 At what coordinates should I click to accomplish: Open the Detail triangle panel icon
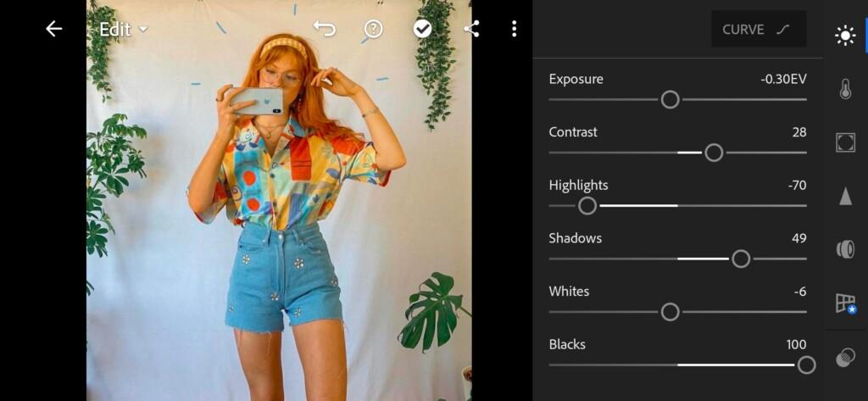(845, 196)
